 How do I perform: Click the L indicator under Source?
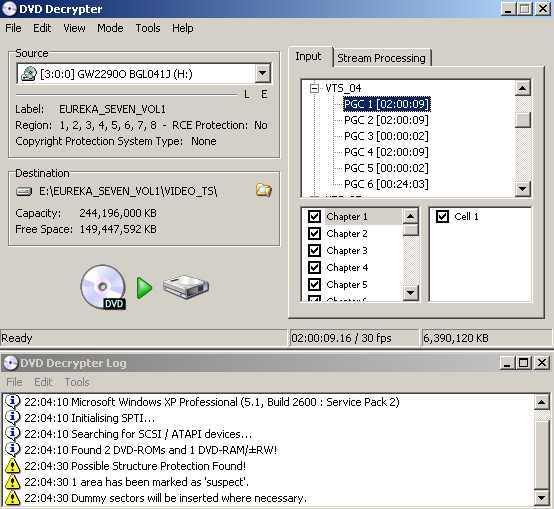247,94
